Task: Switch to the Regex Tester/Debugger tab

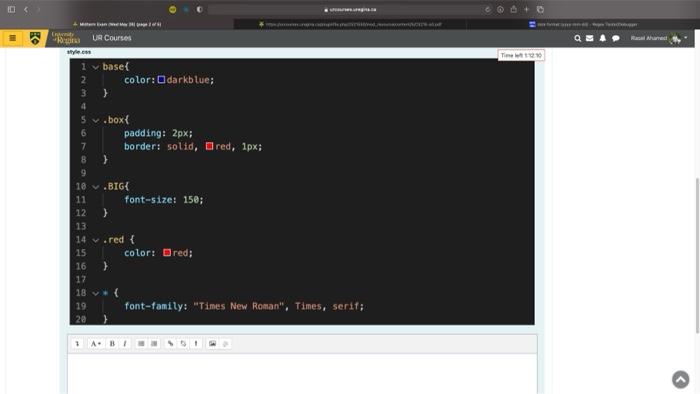Action: (583, 25)
